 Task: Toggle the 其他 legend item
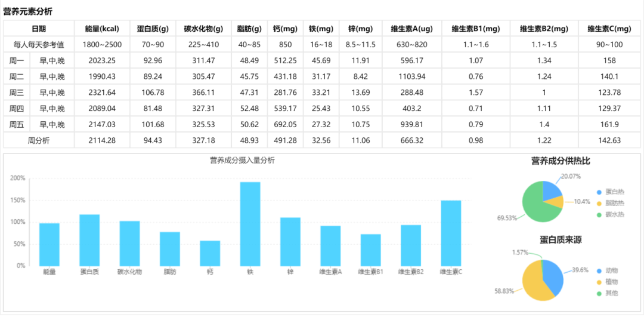[x=607, y=293]
